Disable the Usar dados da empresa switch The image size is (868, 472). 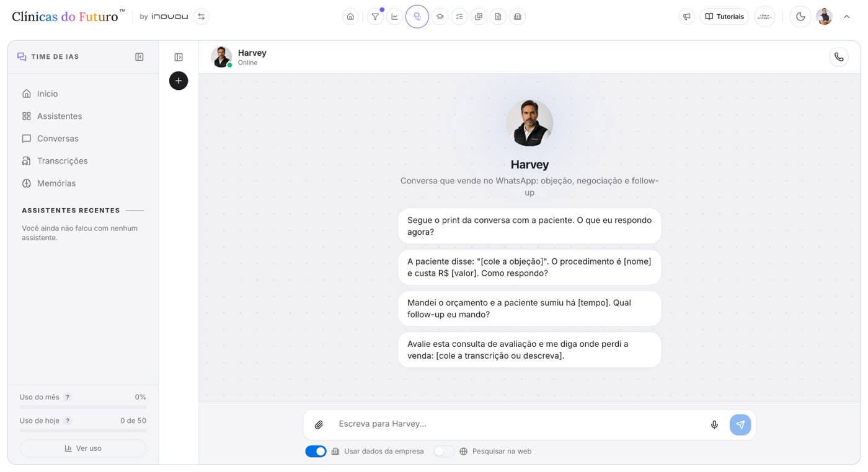(x=316, y=452)
